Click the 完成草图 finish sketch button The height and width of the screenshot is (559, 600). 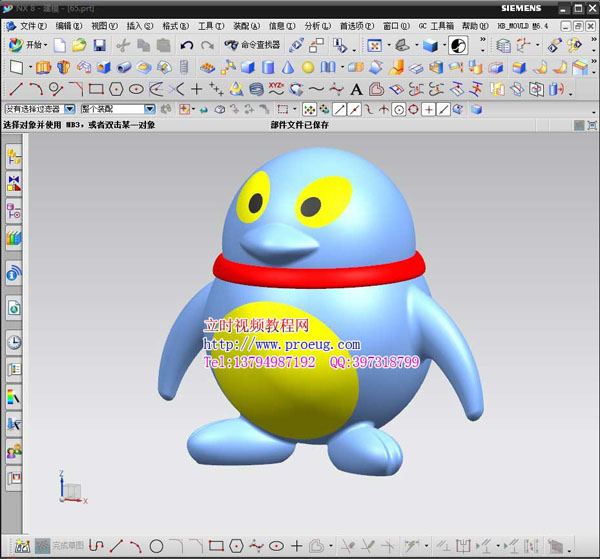tap(60, 546)
